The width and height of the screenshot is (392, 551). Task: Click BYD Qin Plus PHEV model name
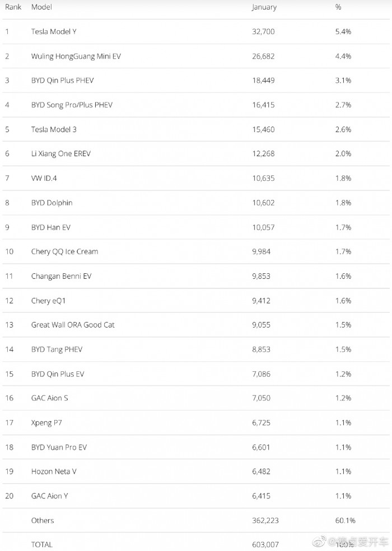pyautogui.click(x=62, y=80)
